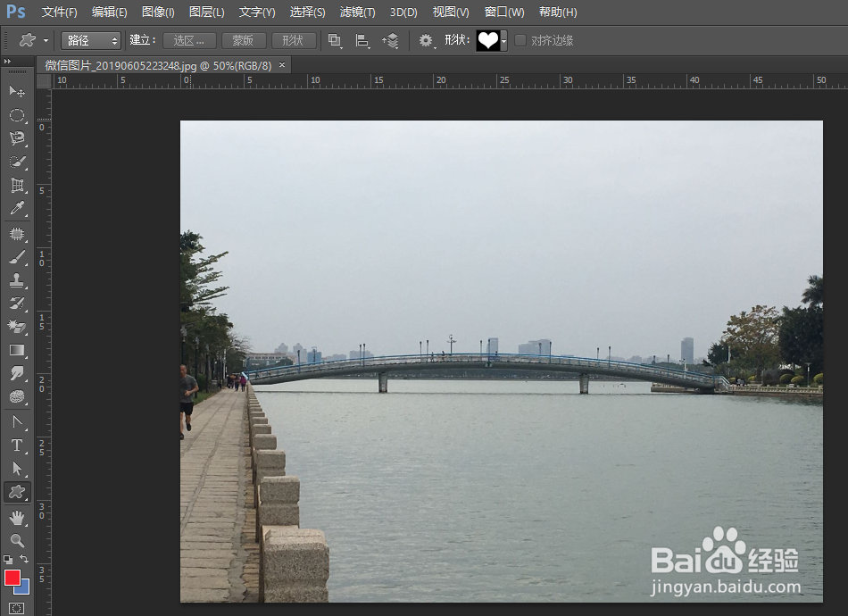This screenshot has height=616, width=848.
Task: Select the Path Selection tool
Action: pos(17,468)
